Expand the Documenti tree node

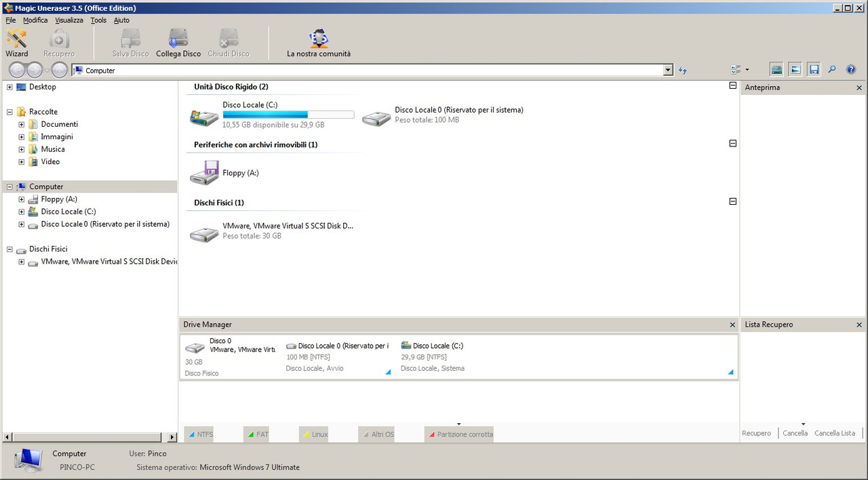point(22,125)
